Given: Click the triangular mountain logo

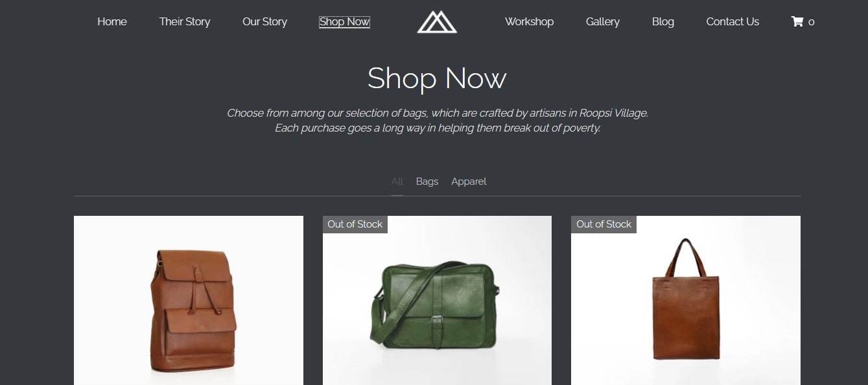Looking at the screenshot, I should tap(437, 21).
